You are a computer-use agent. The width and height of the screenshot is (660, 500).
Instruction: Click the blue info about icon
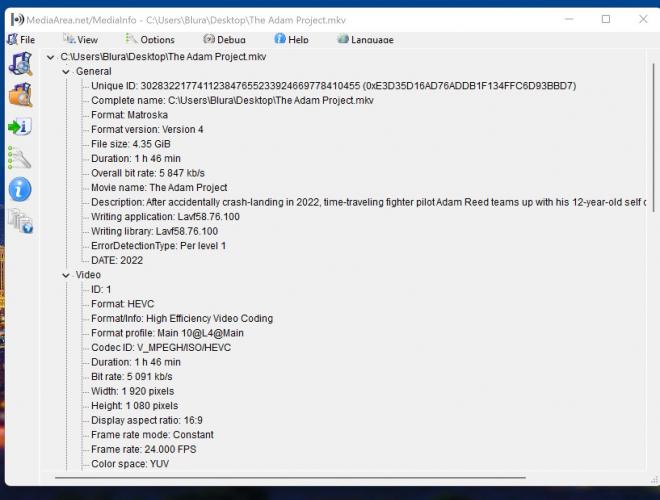click(x=20, y=189)
